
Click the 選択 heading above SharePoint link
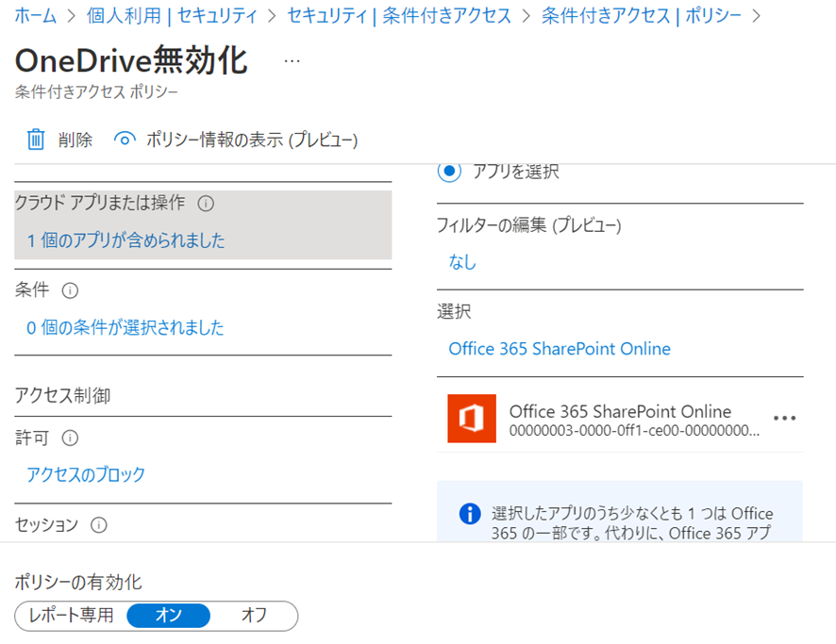[454, 311]
